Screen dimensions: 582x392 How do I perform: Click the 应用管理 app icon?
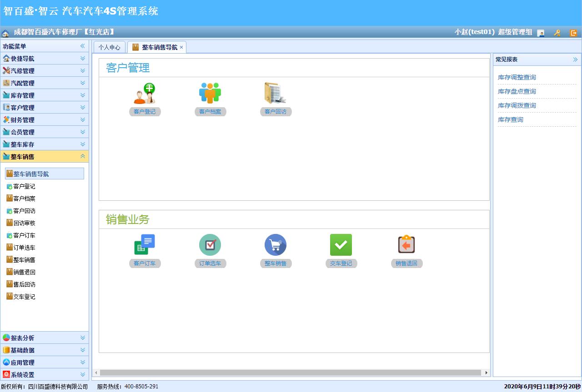[6, 362]
